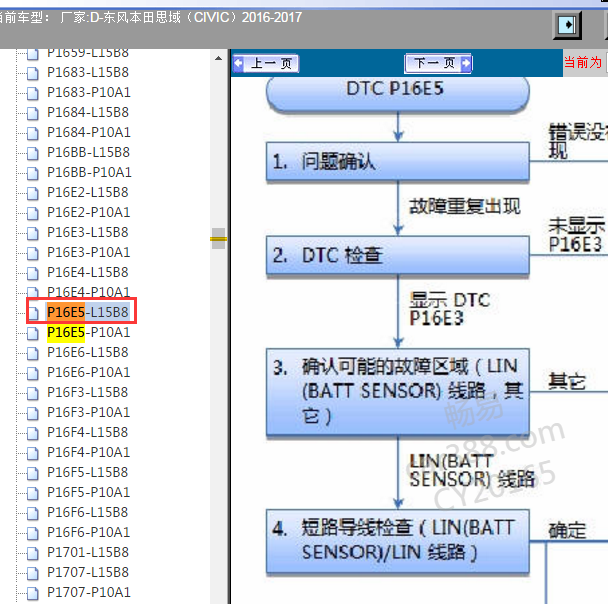Click the scroll up arrow in tree panel
Image resolution: width=608 pixels, height=604 pixels.
218,59
